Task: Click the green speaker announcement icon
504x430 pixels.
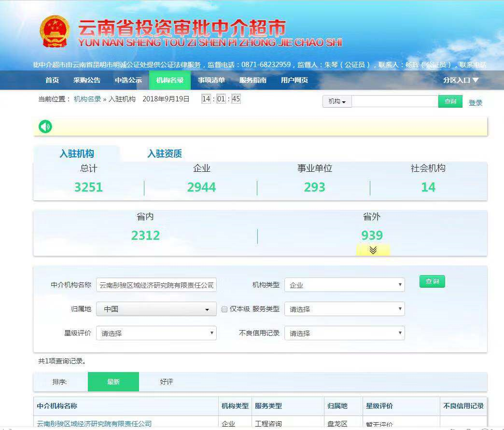Action: pos(45,127)
